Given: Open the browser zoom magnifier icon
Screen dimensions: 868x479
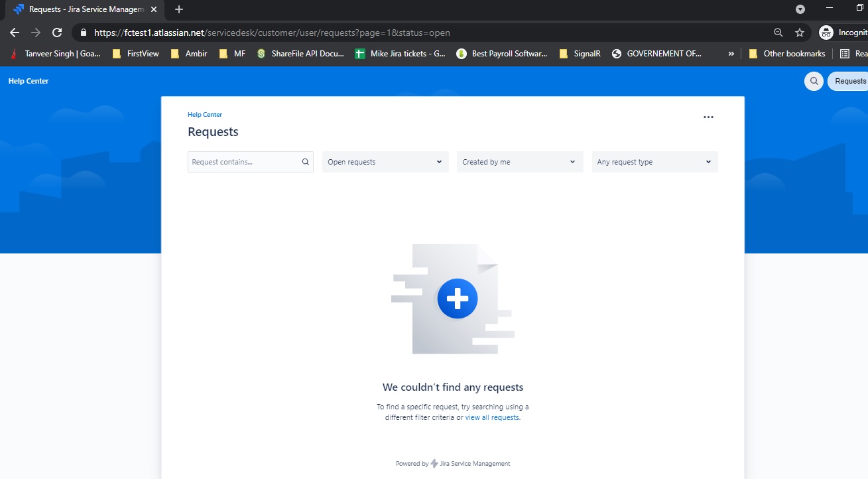Looking at the screenshot, I should coord(778,33).
